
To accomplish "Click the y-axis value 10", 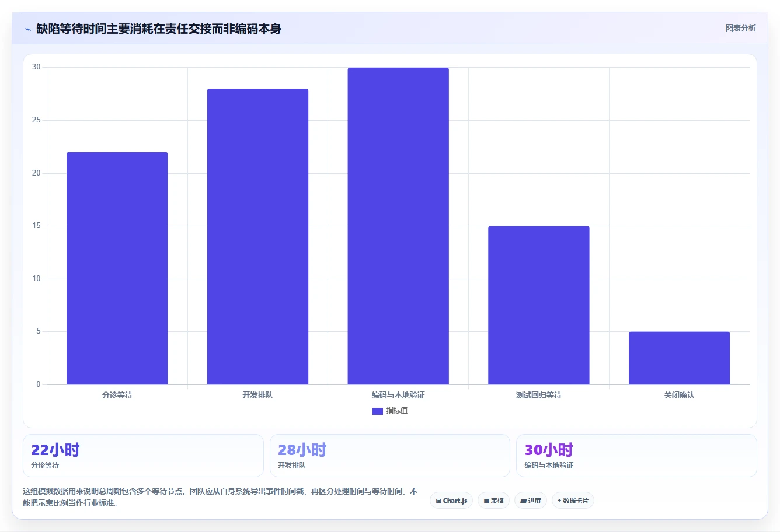I will pos(36,279).
